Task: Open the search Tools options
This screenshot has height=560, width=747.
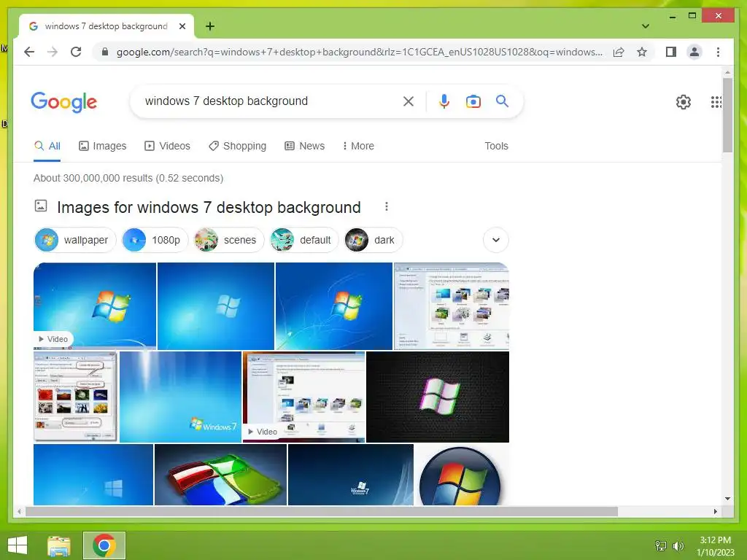Action: tap(496, 146)
